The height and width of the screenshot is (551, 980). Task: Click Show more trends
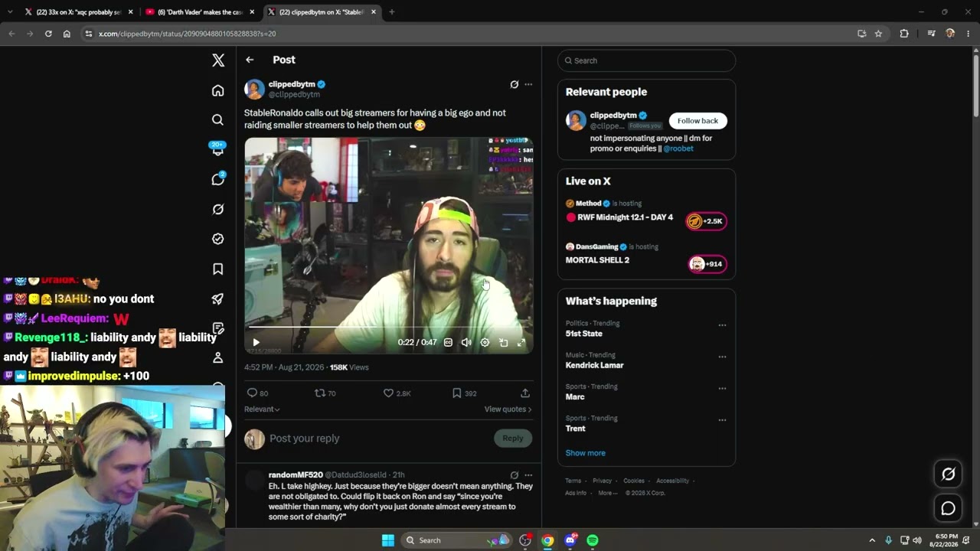click(586, 453)
